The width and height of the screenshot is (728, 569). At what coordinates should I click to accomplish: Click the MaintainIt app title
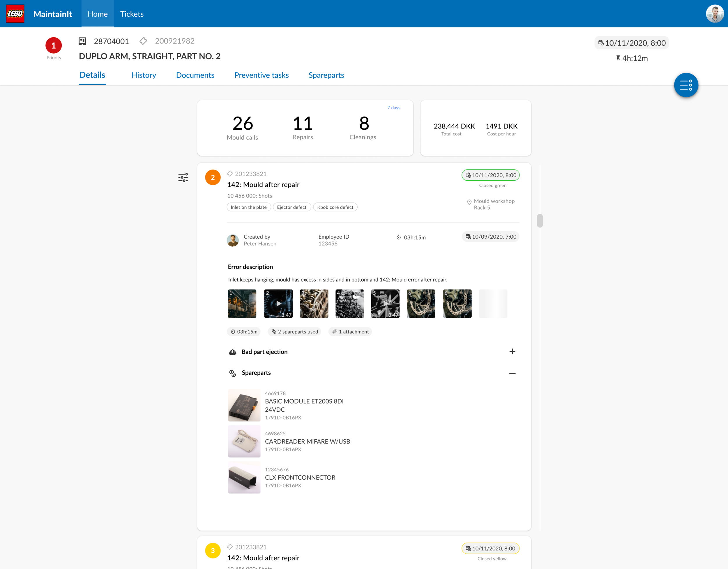point(53,14)
